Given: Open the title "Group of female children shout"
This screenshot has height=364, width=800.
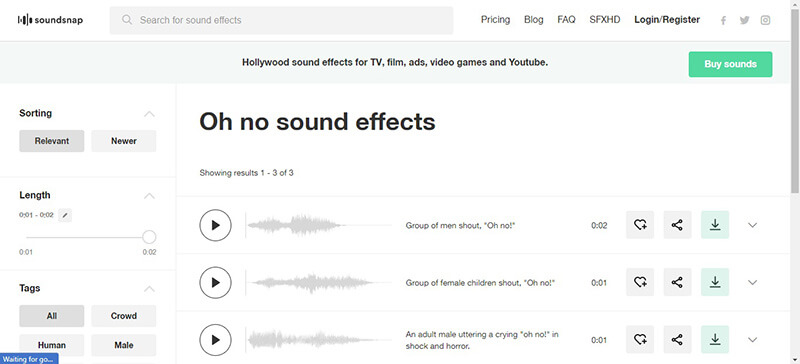Looking at the screenshot, I should (x=480, y=282).
